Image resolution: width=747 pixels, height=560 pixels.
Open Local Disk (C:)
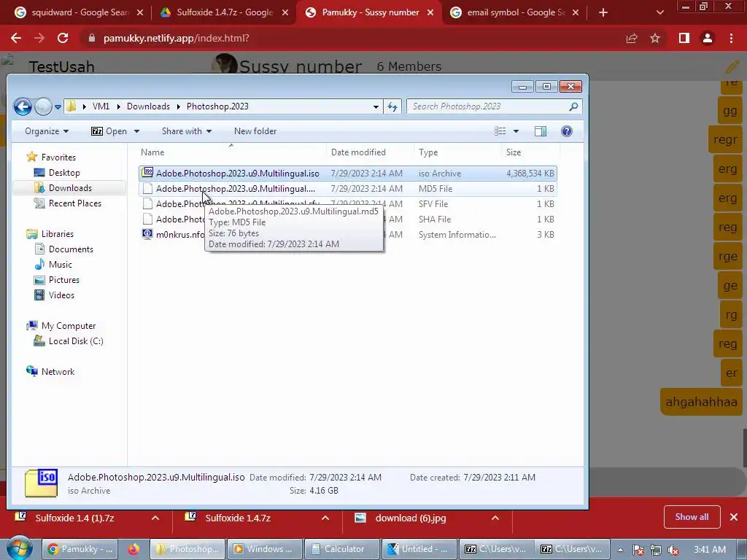(x=76, y=341)
